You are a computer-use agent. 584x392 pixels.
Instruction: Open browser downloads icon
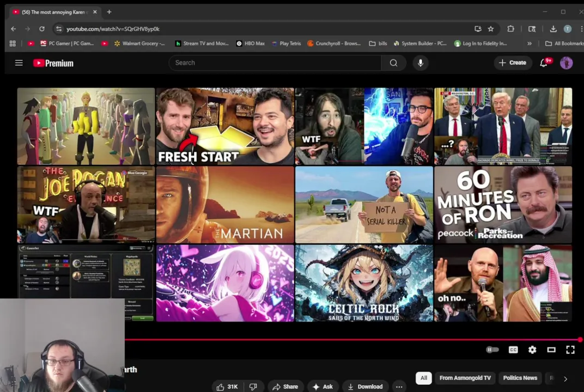tap(553, 29)
